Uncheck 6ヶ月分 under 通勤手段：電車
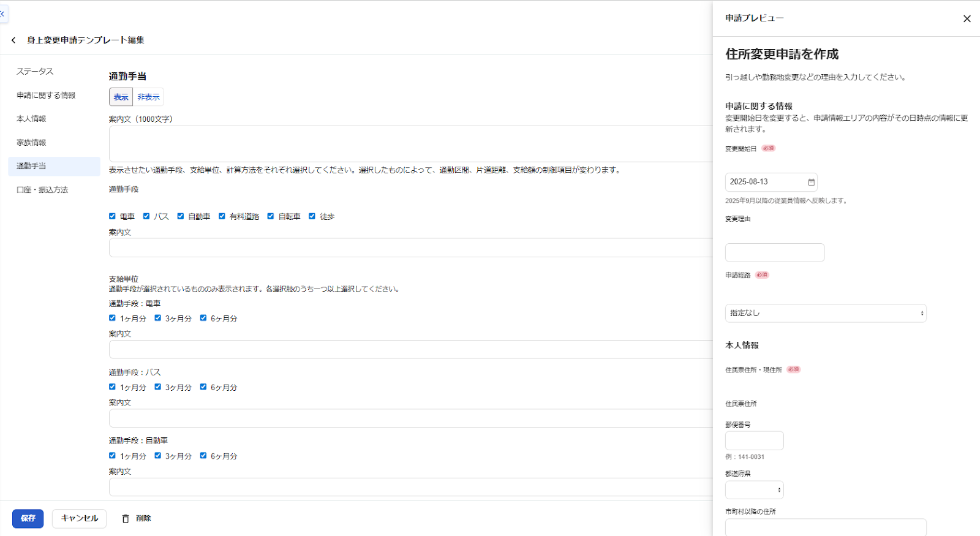Screen dimensions: 980x536 203,318
